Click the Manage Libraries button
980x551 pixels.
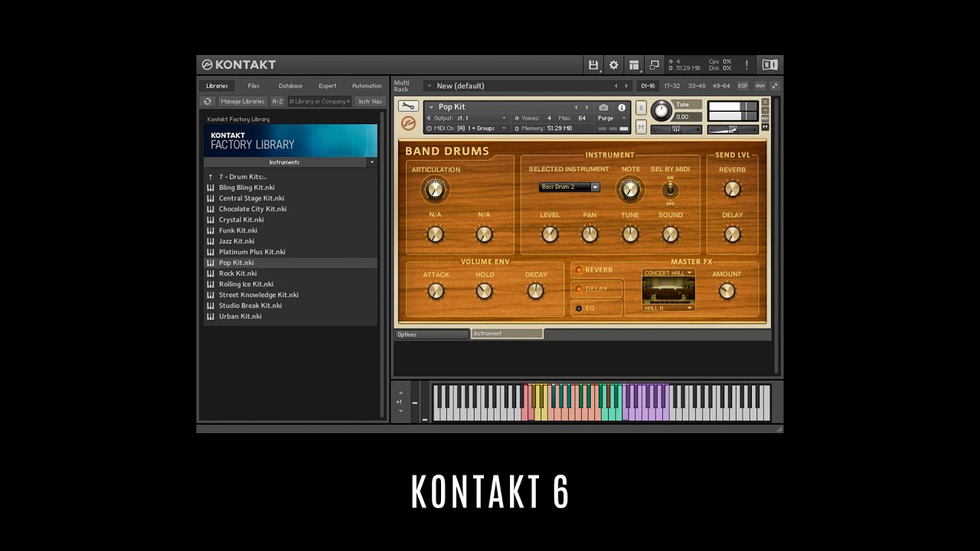click(242, 101)
